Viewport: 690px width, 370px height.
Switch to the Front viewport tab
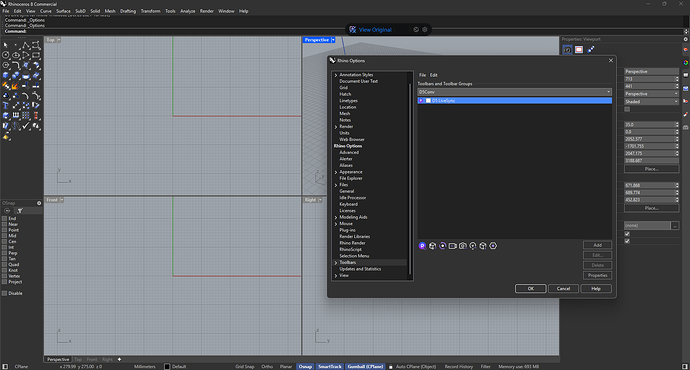click(92, 359)
